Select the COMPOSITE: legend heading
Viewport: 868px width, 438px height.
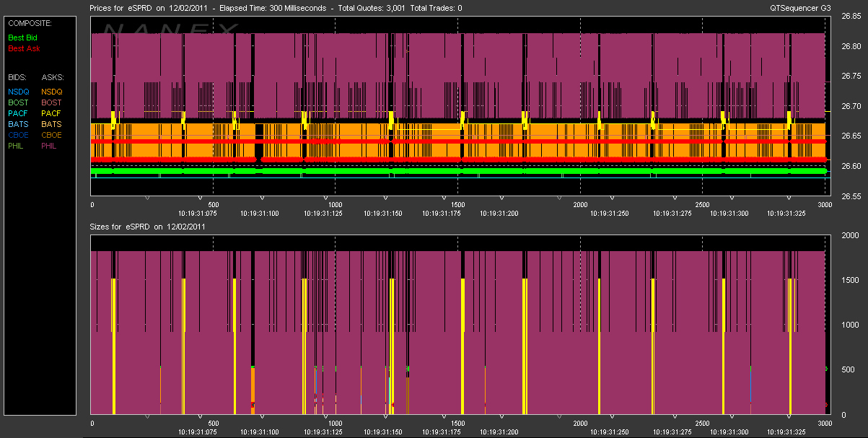30,23
